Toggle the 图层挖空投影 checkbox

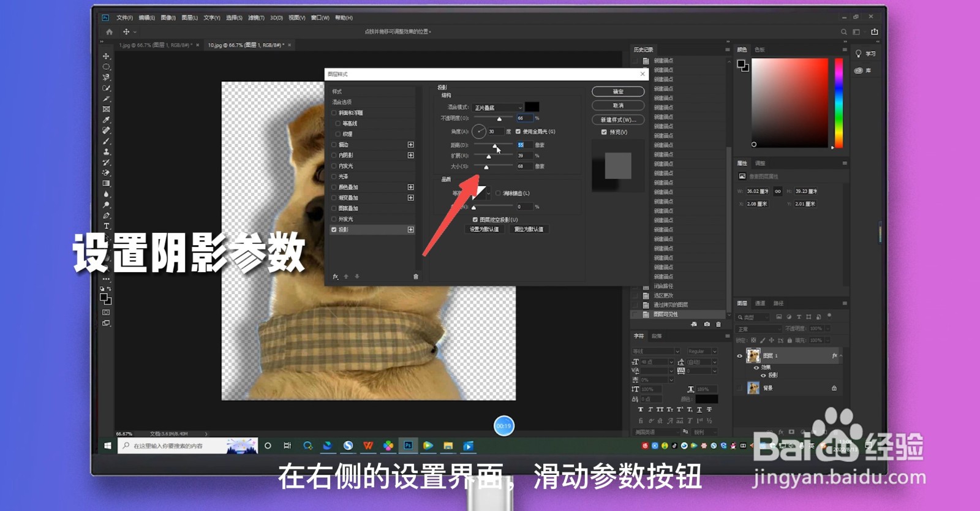(x=475, y=219)
